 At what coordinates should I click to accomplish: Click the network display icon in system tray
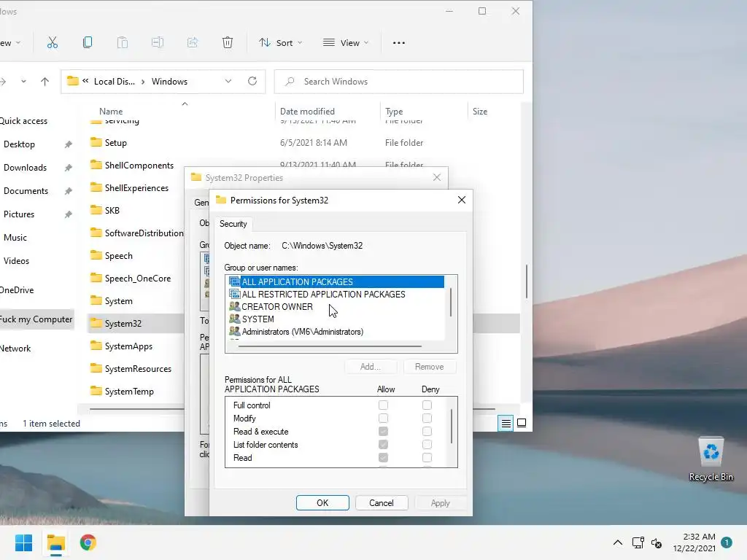coord(638,542)
